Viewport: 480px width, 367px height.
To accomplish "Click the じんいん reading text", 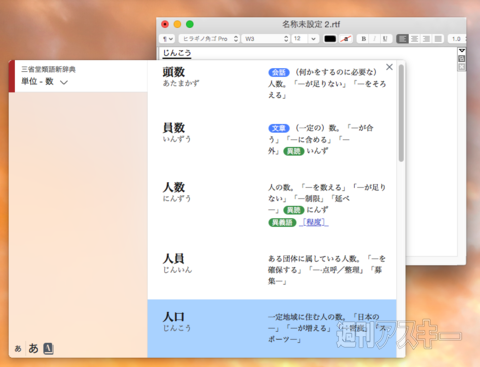I will coord(177,270).
